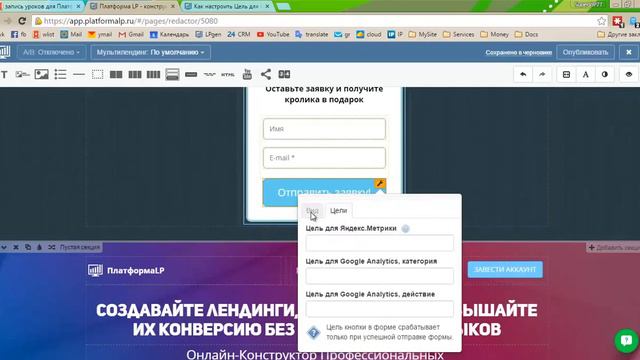Image resolution: width=640 pixels, height=360 pixels.
Task: Click the PlatformaLP logo in editor bar
Action: tap(5, 52)
